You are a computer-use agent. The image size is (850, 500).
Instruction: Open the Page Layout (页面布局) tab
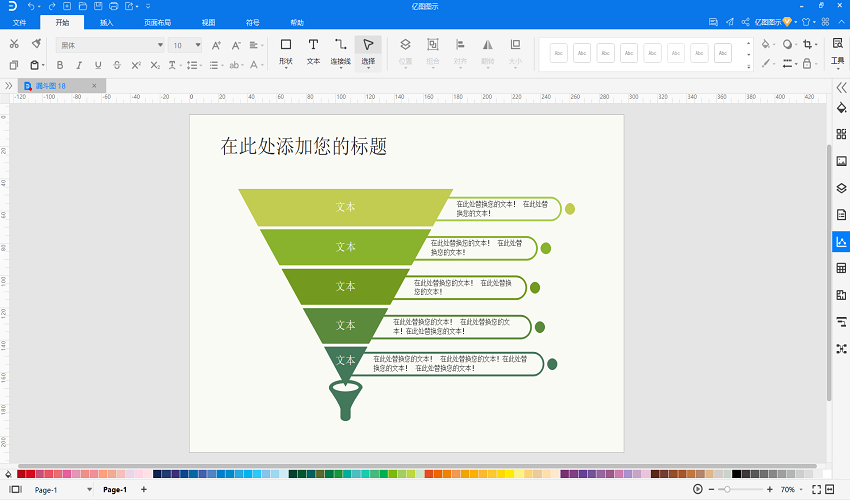pyautogui.click(x=158, y=22)
